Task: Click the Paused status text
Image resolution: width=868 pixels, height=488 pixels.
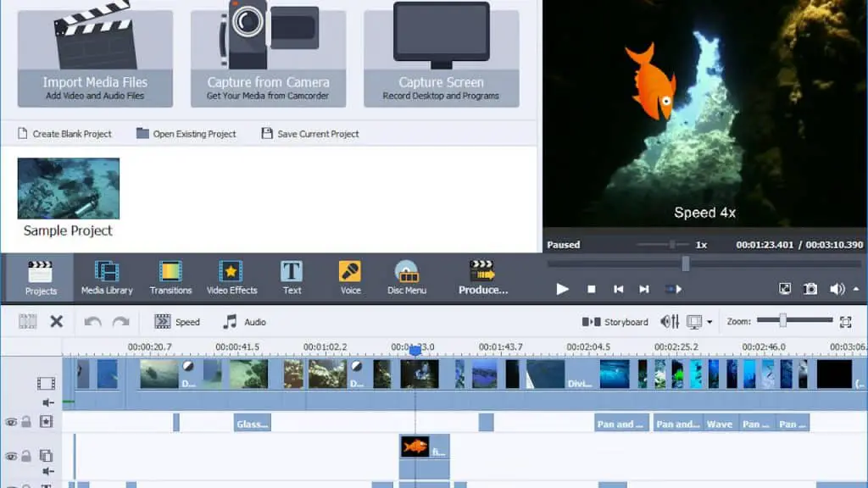Action: pyautogui.click(x=564, y=245)
